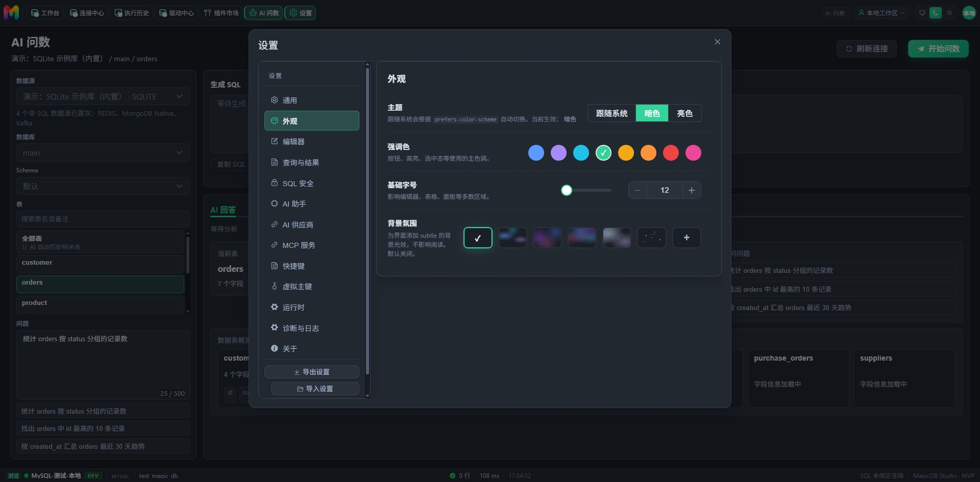Open the Schema 默认 dropdown
Image resolution: width=980 pixels, height=482 pixels.
pyautogui.click(x=103, y=186)
